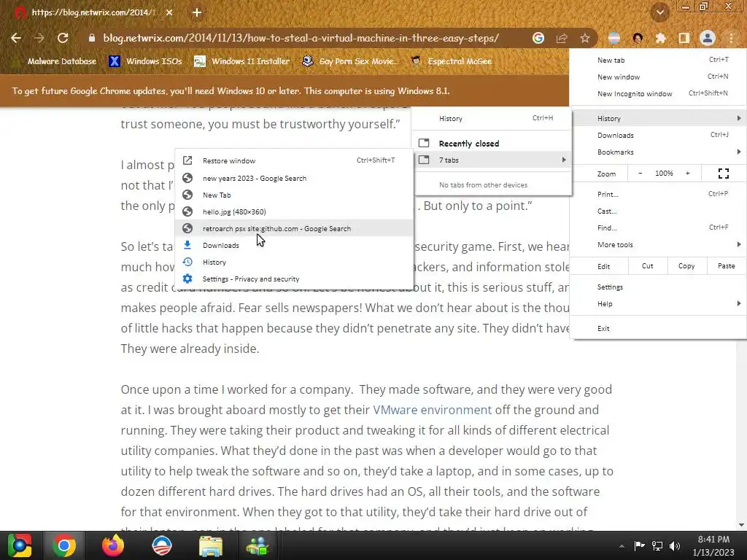Open the tab search chevron button

coord(660,12)
